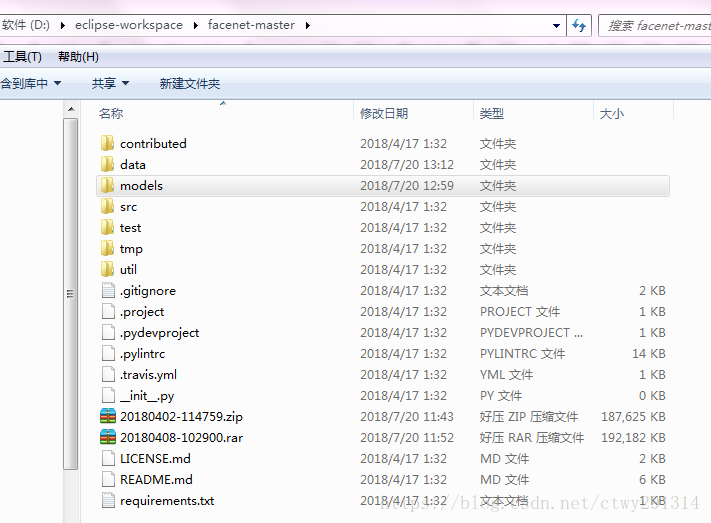Navigate to eclipse-workspace breadcrumb

(129, 25)
